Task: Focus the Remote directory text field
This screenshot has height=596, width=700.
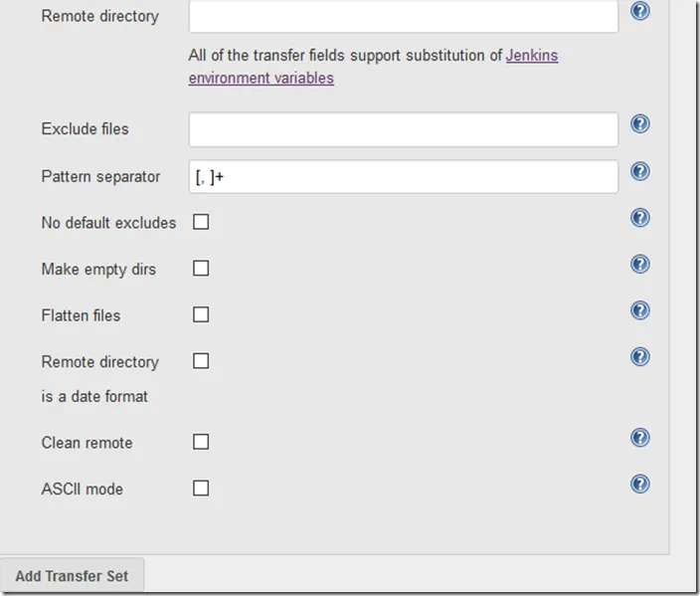Action: 403,17
